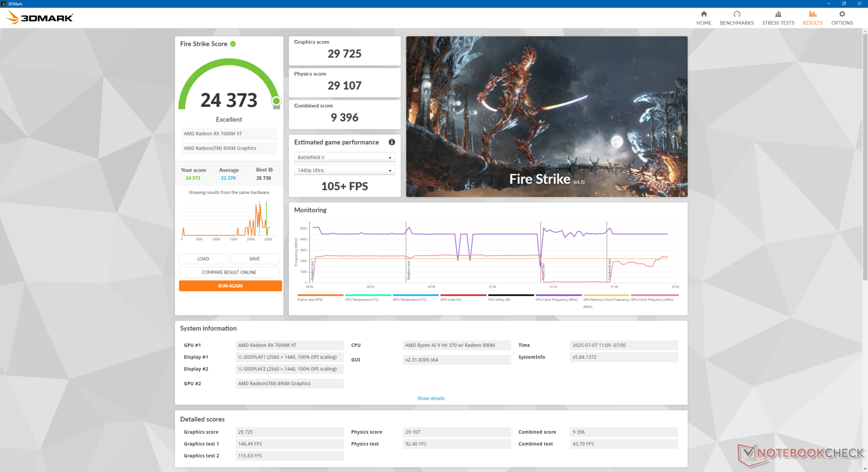Open the 1440p Ultra resolution dropdown
868x472 pixels.
[x=344, y=170]
